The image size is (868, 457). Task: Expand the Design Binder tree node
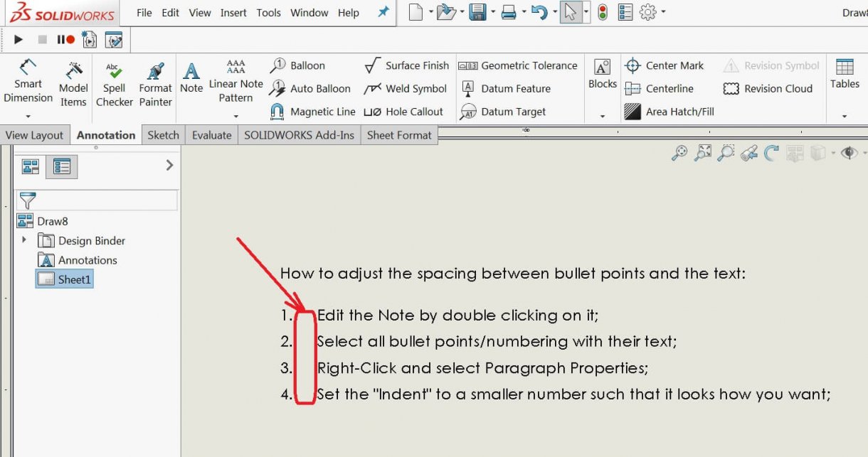pos(24,240)
